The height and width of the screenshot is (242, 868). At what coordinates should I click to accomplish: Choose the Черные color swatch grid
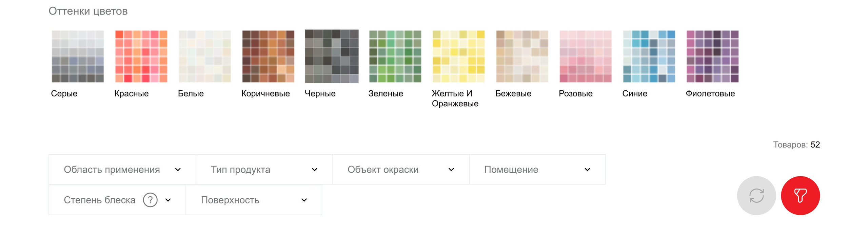pyautogui.click(x=331, y=56)
